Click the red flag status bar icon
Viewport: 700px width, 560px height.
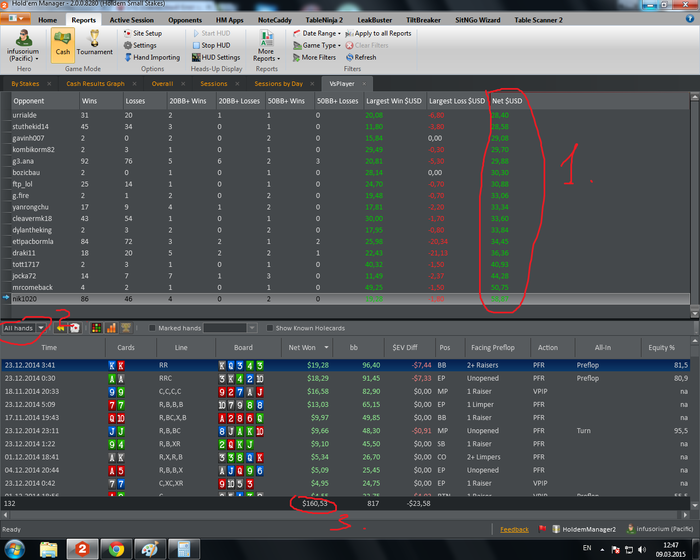542,529
